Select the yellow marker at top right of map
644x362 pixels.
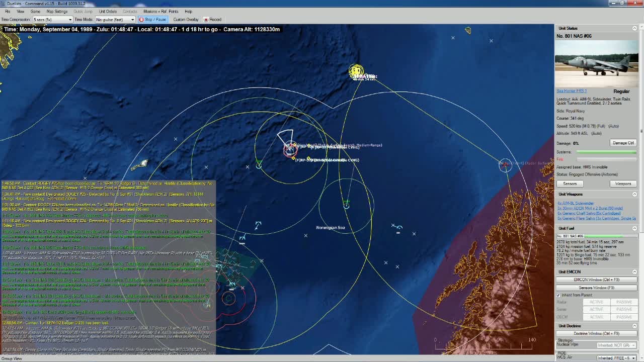click(x=468, y=31)
